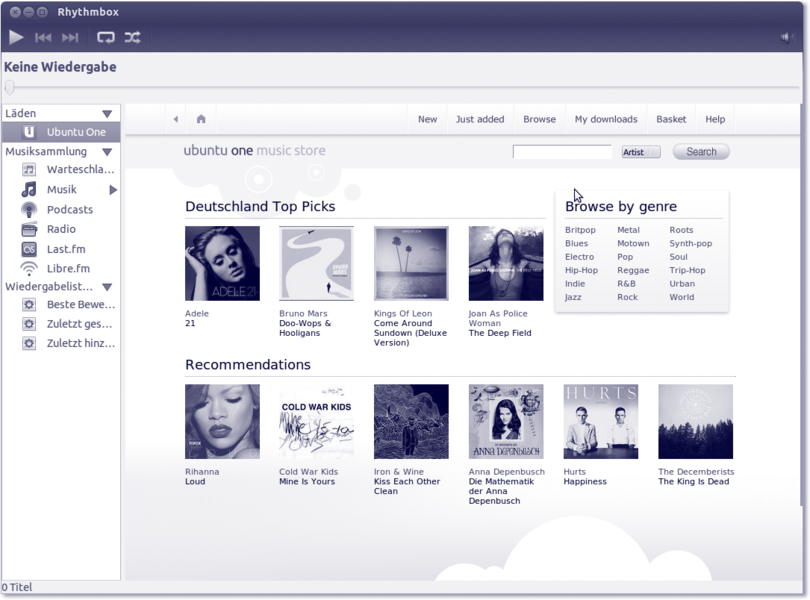Click the playback position slider
810x600 pixels.
[400, 88]
